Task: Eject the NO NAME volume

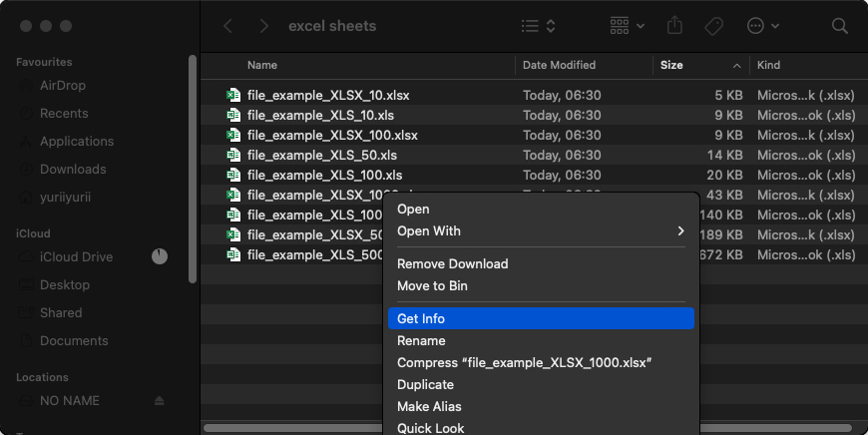Action: click(x=160, y=401)
